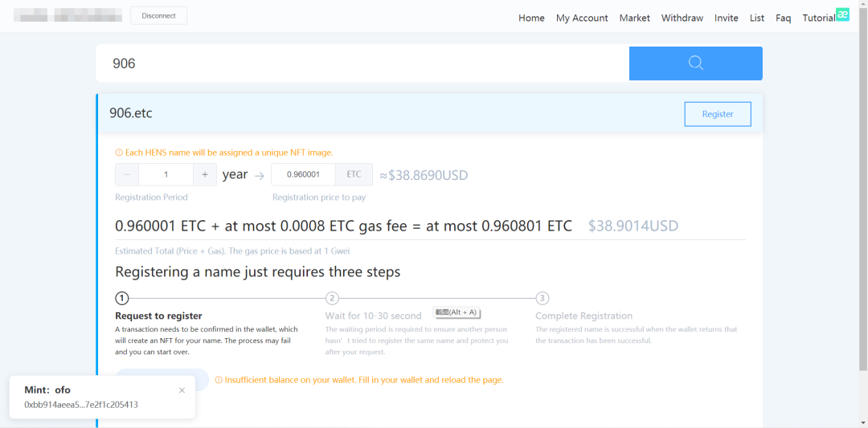Click the magnifying glass search button

695,63
